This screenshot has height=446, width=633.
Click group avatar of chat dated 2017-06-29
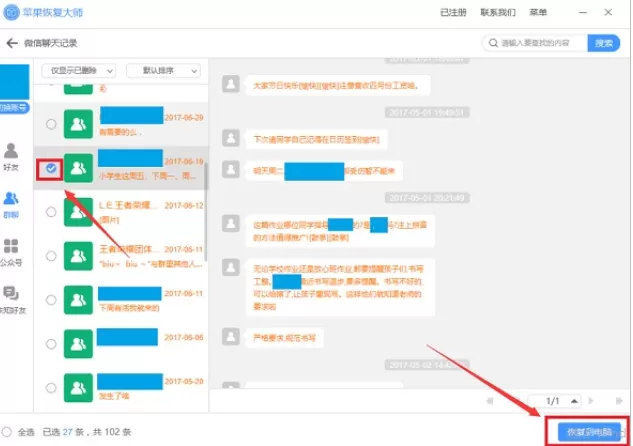pos(78,124)
